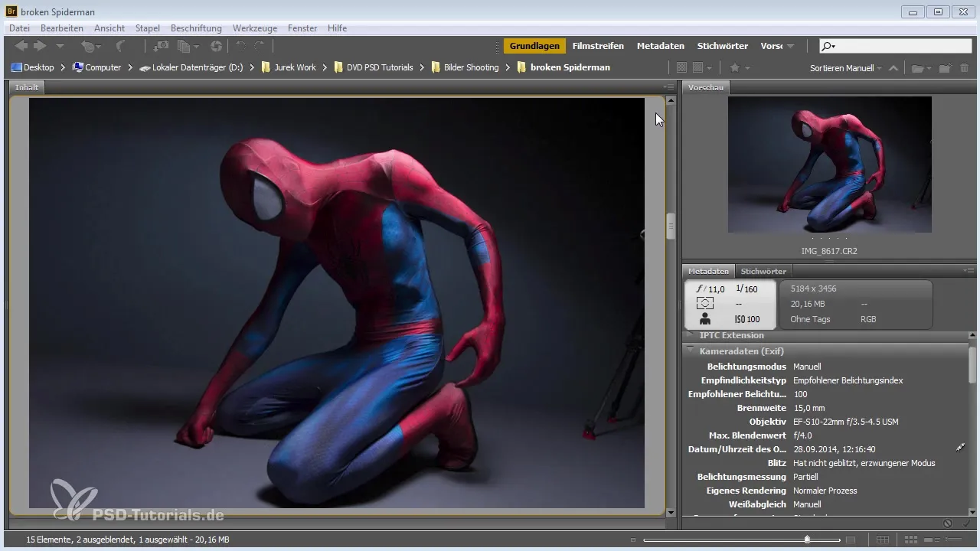Screen dimensions: 980x551
Task: Go to DVD PSD Tutorials breadcrumb
Action: pos(374,67)
